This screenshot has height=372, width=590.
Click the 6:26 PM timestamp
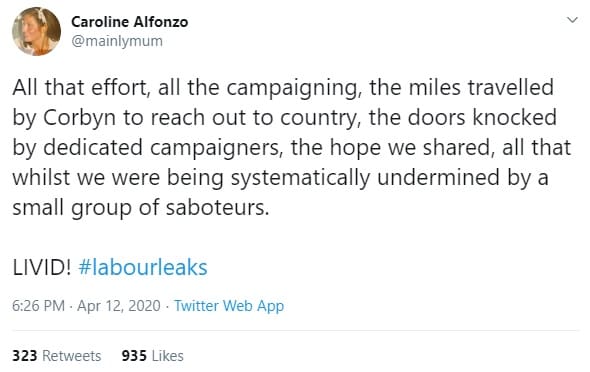click(x=38, y=305)
